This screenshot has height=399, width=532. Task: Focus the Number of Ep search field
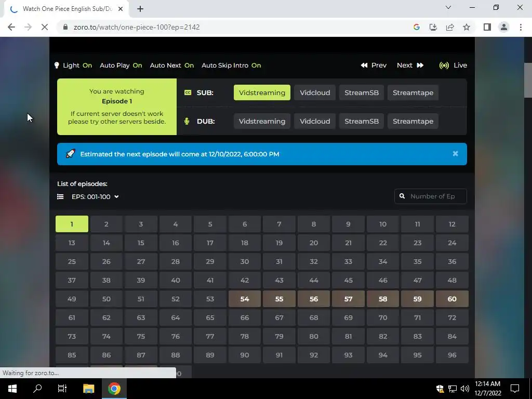(x=431, y=196)
